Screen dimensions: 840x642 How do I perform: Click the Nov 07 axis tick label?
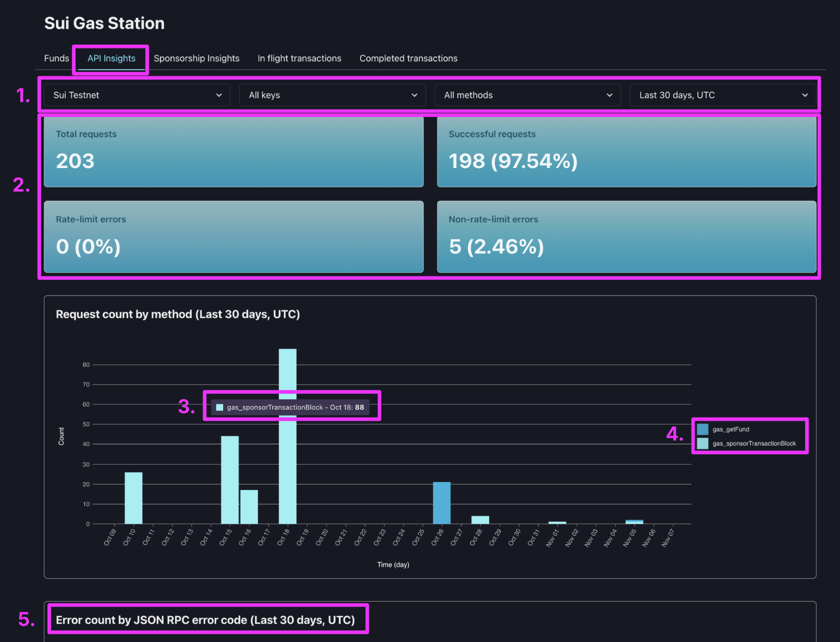coord(668,538)
